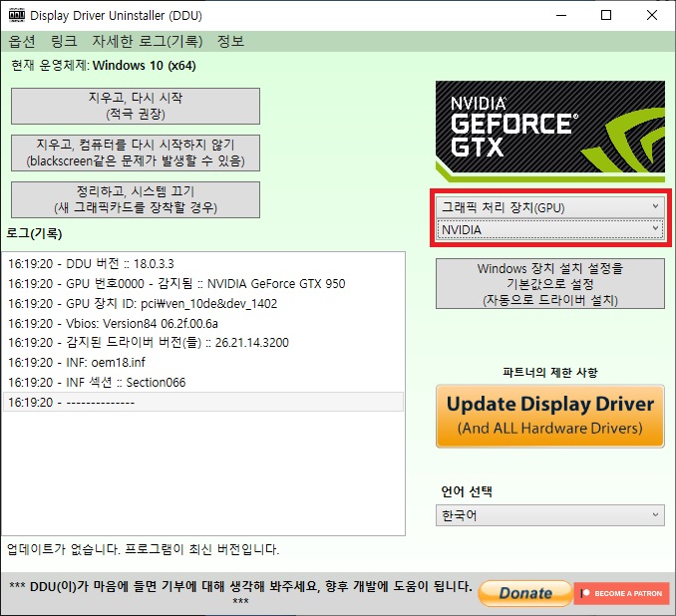The width and height of the screenshot is (676, 616).
Task: Click Windows 장치 설치 설정을 기본값으로 설정 button
Action: click(550, 284)
